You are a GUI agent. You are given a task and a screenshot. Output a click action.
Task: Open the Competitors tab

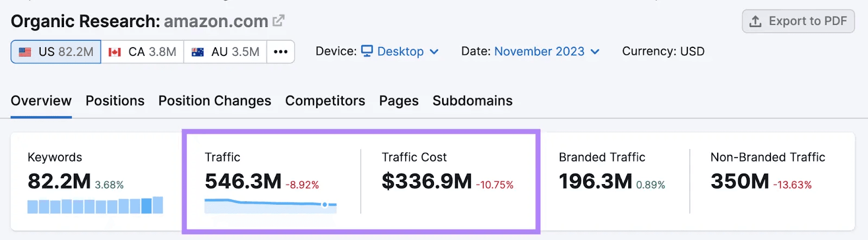coord(325,101)
